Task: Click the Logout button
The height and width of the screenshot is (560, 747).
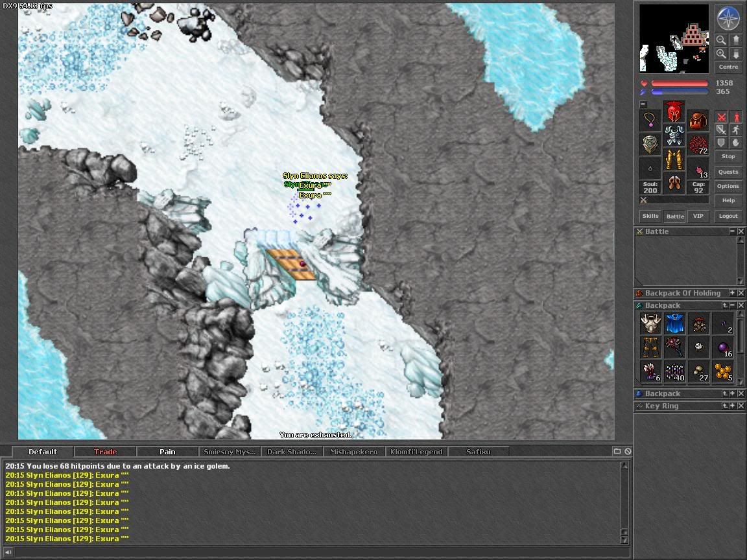Action: coord(728,216)
